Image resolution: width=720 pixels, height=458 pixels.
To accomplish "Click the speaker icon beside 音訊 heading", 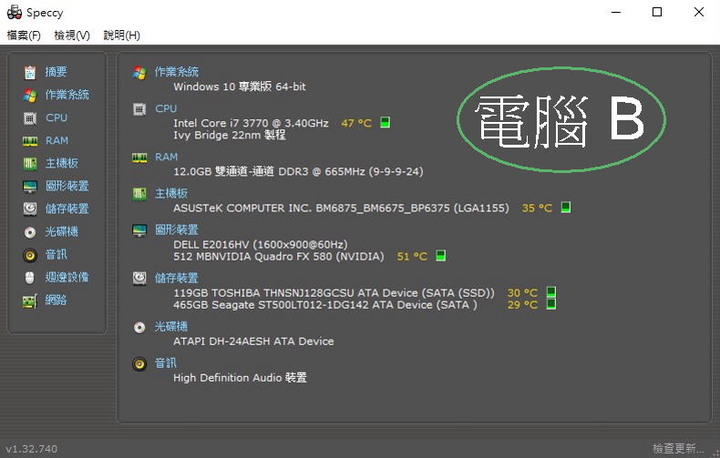I will click(140, 364).
